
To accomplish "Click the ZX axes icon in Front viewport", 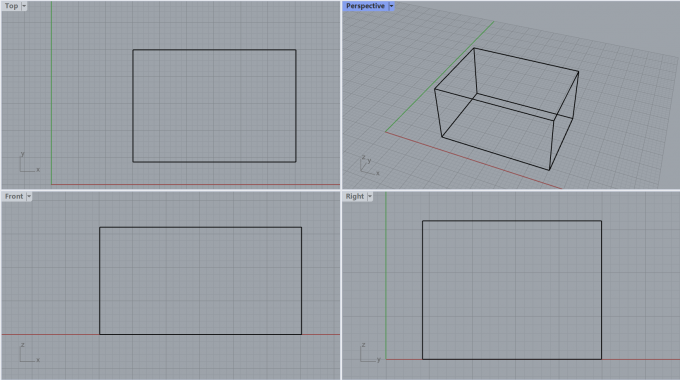I will point(29,352).
